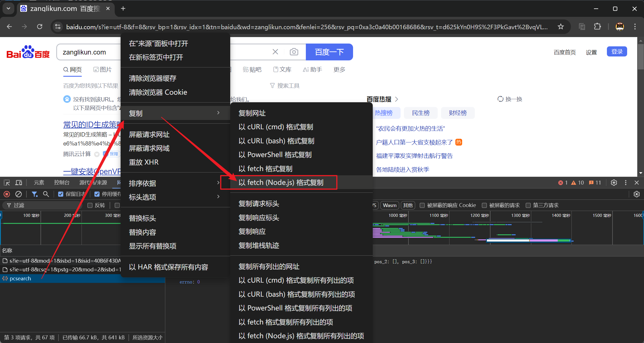
Task: Check the 第三方请求 checkbox
Action: (528, 205)
